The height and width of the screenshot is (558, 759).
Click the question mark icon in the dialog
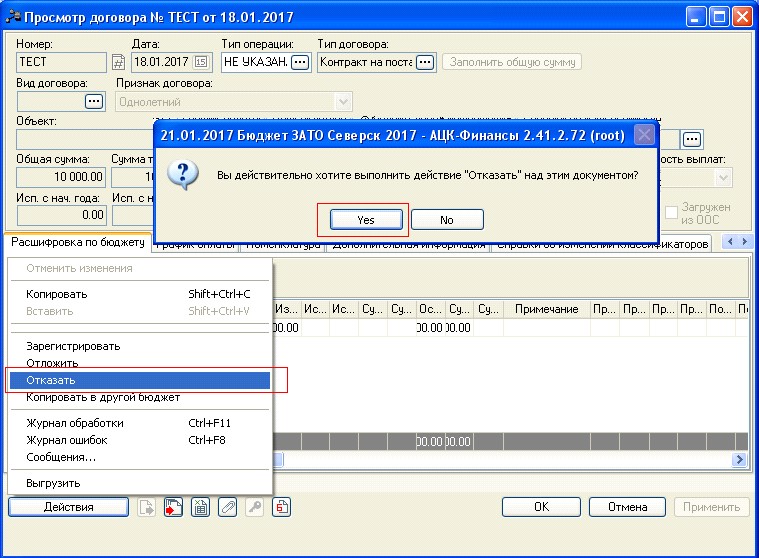tap(182, 174)
